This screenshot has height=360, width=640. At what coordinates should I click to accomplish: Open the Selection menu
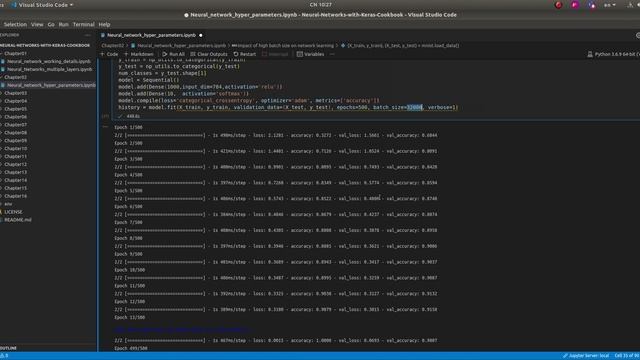(x=15, y=24)
